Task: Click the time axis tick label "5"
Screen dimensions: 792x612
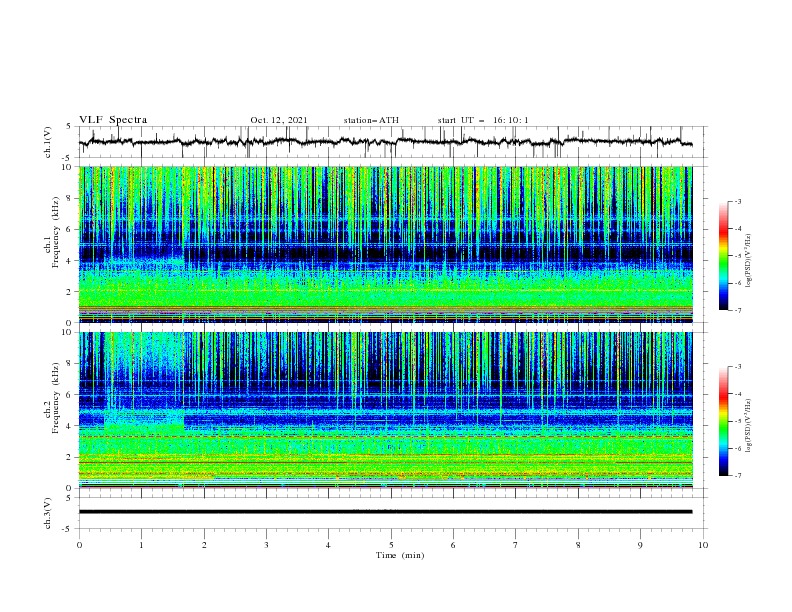Action: coord(391,545)
